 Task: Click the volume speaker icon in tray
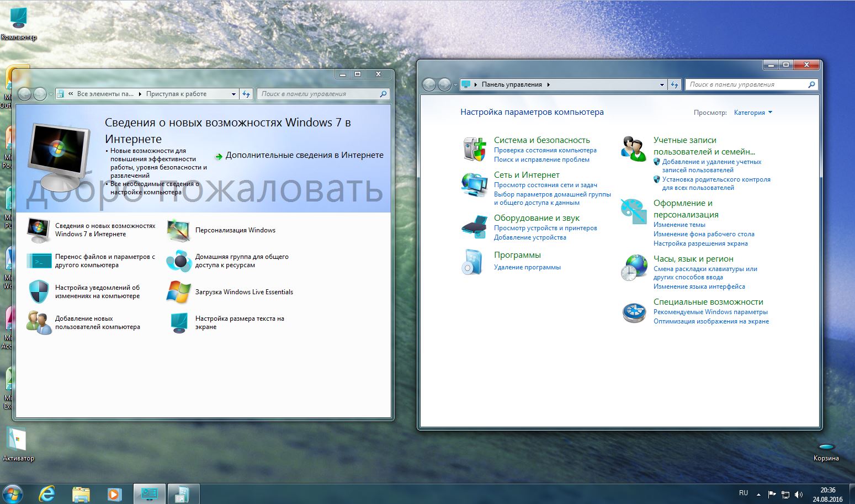point(798,495)
